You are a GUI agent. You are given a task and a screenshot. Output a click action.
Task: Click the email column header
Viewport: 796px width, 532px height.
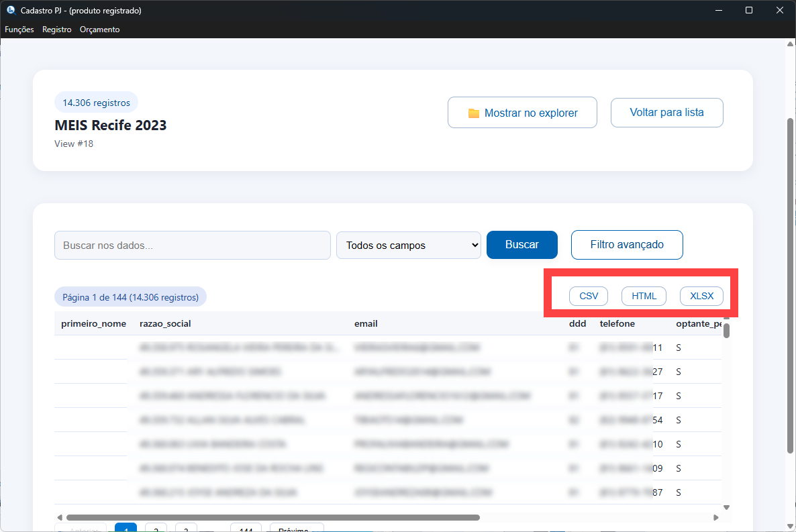point(366,323)
